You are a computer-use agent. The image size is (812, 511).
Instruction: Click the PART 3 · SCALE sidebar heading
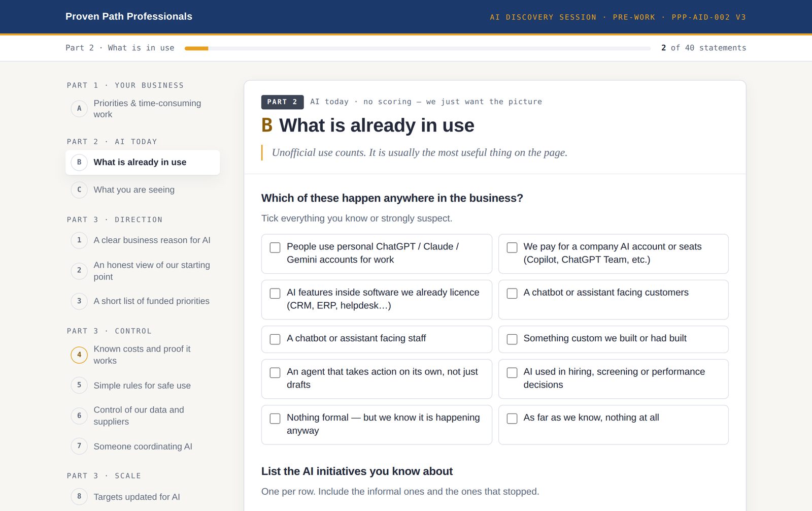click(104, 475)
